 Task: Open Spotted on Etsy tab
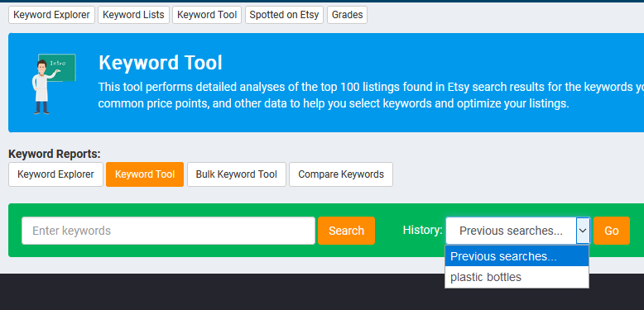click(x=284, y=15)
